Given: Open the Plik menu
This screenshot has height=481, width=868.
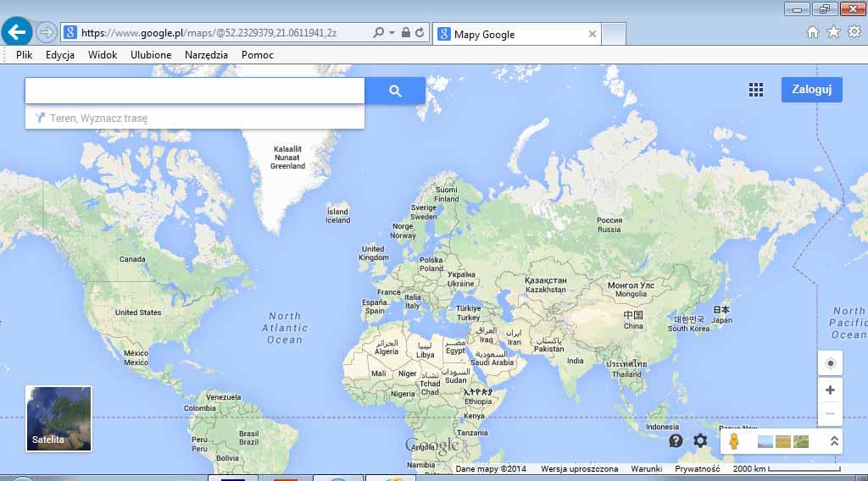Looking at the screenshot, I should pyautogui.click(x=24, y=55).
